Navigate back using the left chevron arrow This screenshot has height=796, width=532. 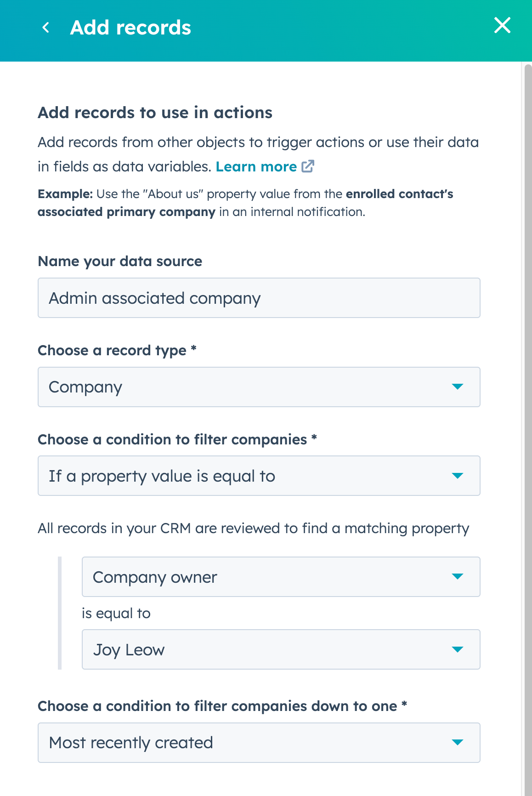(x=46, y=27)
